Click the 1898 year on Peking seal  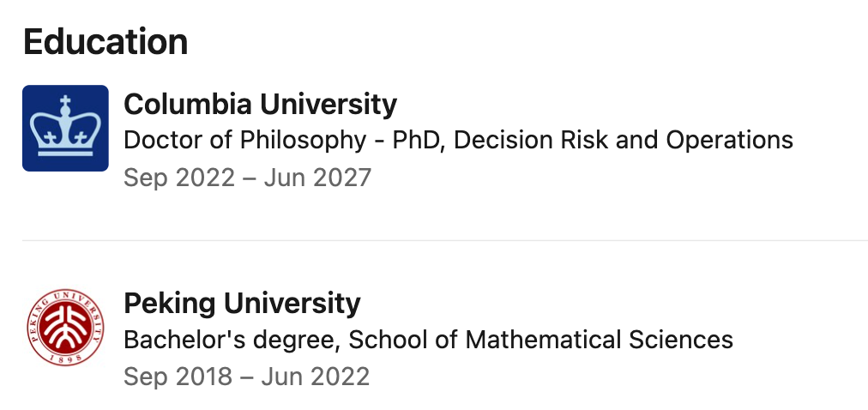pyautogui.click(x=65, y=359)
